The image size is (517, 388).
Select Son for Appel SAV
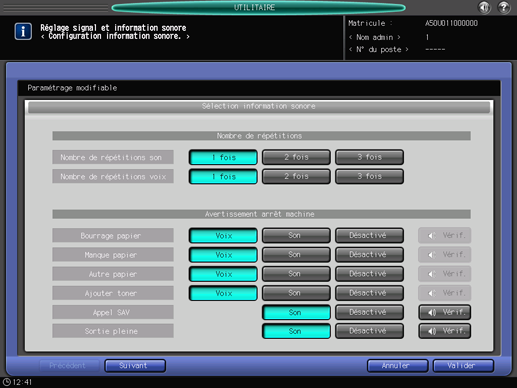click(296, 313)
